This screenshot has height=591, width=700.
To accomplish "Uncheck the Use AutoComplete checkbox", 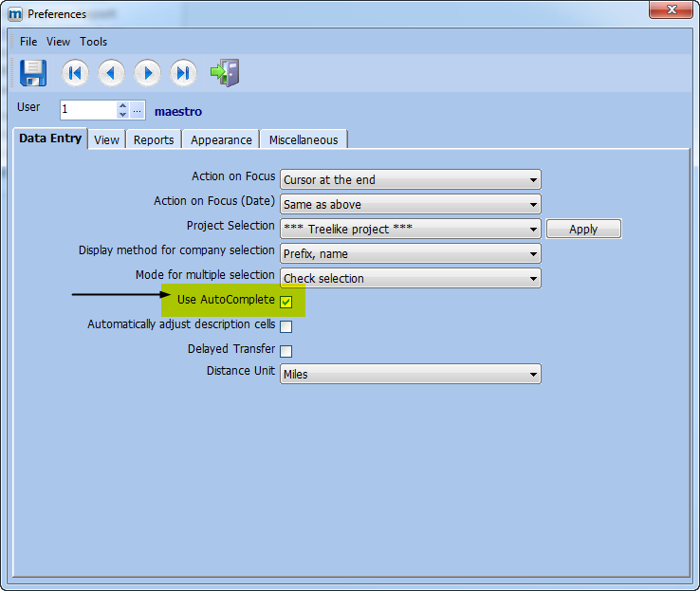I will click(286, 303).
